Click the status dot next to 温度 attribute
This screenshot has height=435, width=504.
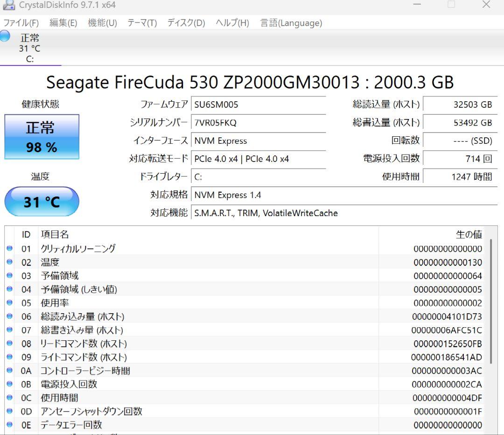pos(9,262)
